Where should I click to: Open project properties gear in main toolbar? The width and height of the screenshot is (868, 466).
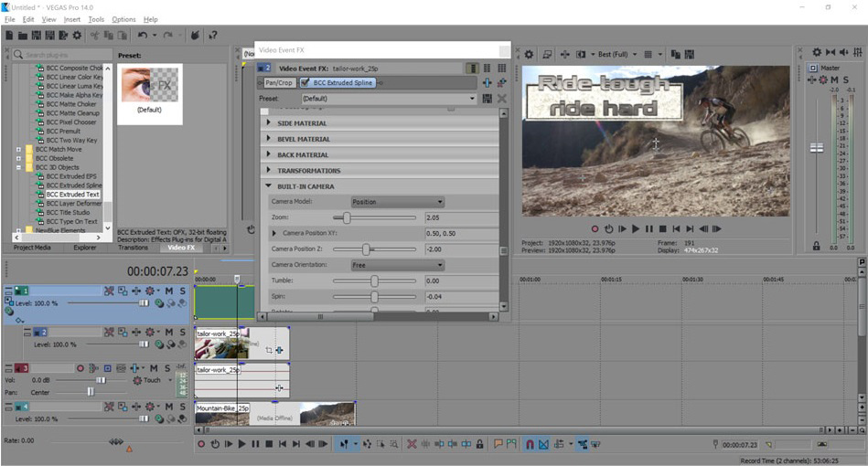tap(77, 36)
